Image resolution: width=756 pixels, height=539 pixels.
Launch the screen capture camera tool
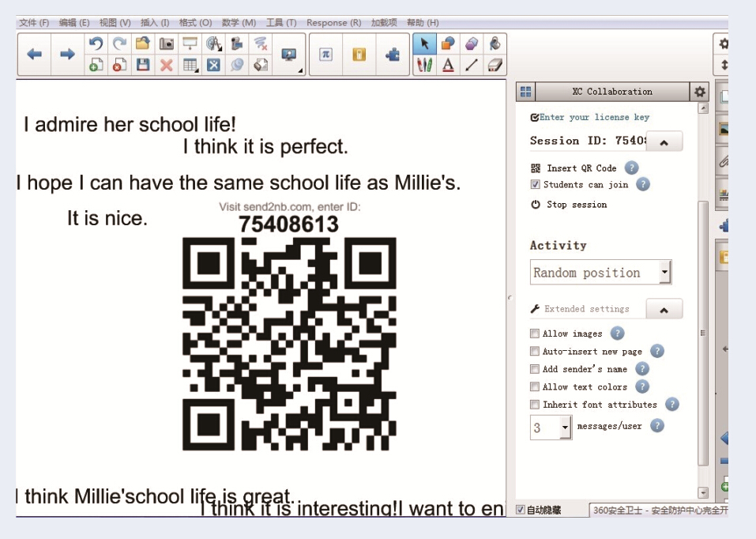click(167, 43)
